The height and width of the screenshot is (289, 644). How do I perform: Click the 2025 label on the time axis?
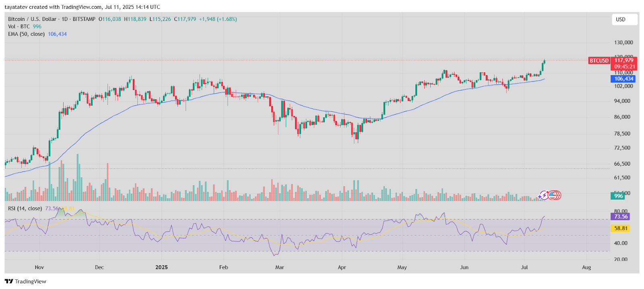161,267
